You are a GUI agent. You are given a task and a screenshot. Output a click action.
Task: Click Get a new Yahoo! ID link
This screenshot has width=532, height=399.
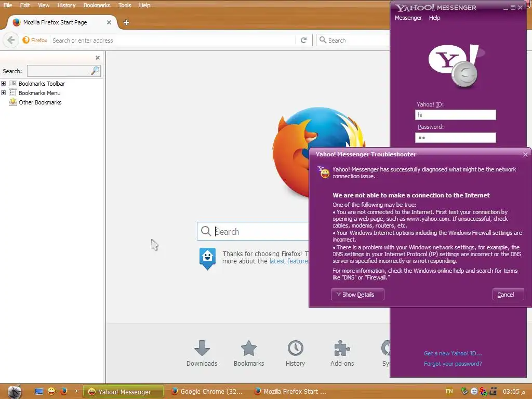click(453, 353)
